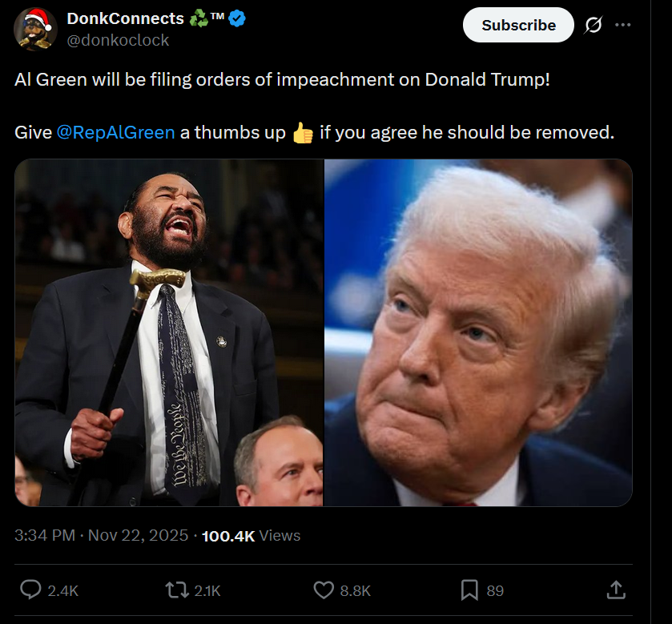Like the post with the heart icon
Screen dimensions: 672x624
(324, 590)
